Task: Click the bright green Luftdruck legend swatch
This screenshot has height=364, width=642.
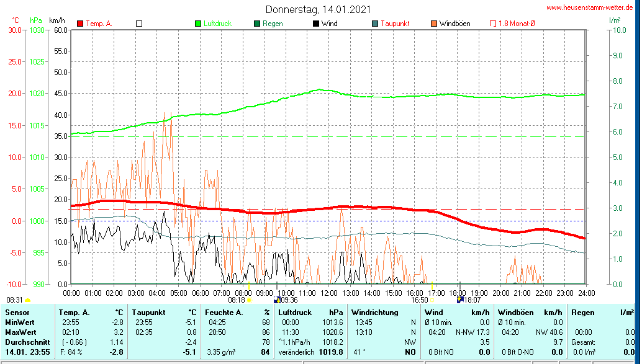Action: coord(198,24)
